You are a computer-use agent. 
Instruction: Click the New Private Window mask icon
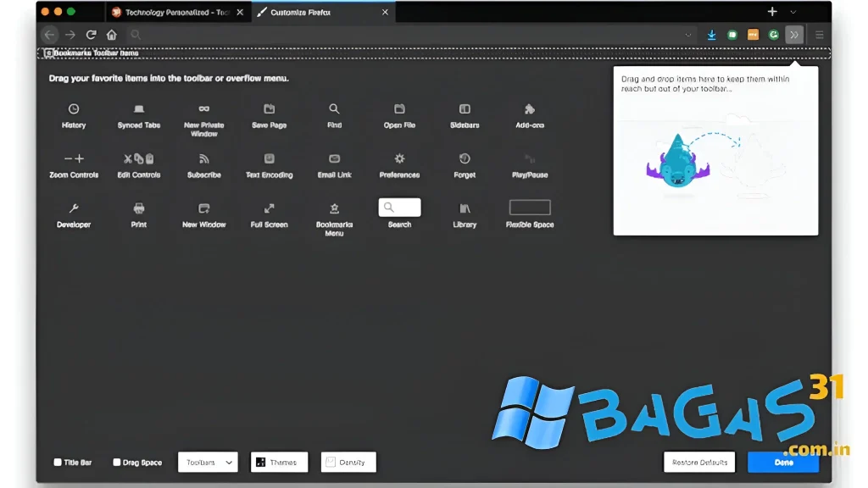point(204,109)
